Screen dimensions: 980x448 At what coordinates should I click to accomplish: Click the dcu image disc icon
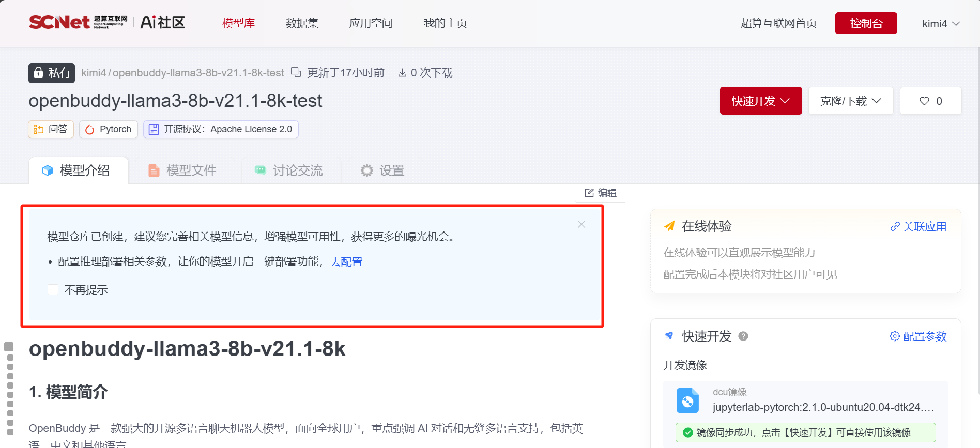687,400
